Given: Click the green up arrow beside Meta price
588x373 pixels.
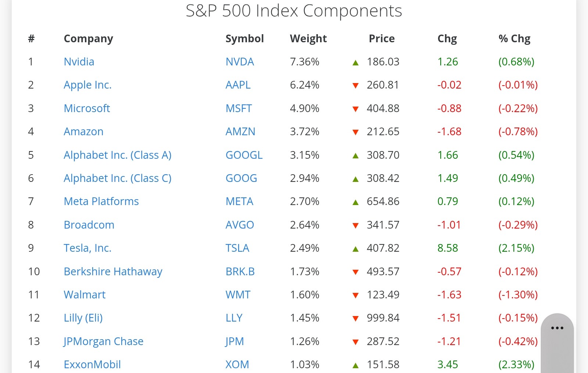Looking at the screenshot, I should pos(355,202).
